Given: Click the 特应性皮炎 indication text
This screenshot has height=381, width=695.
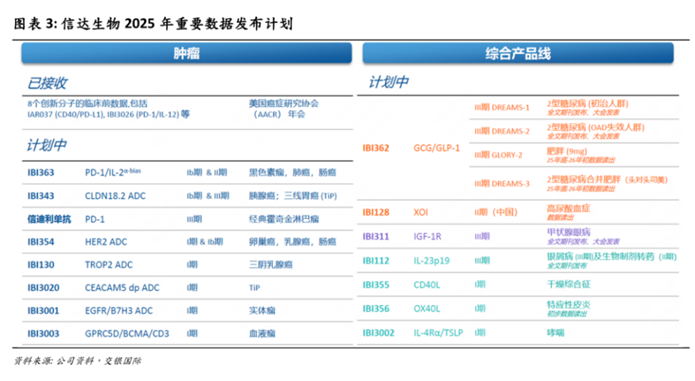Looking at the screenshot, I should (x=569, y=305).
